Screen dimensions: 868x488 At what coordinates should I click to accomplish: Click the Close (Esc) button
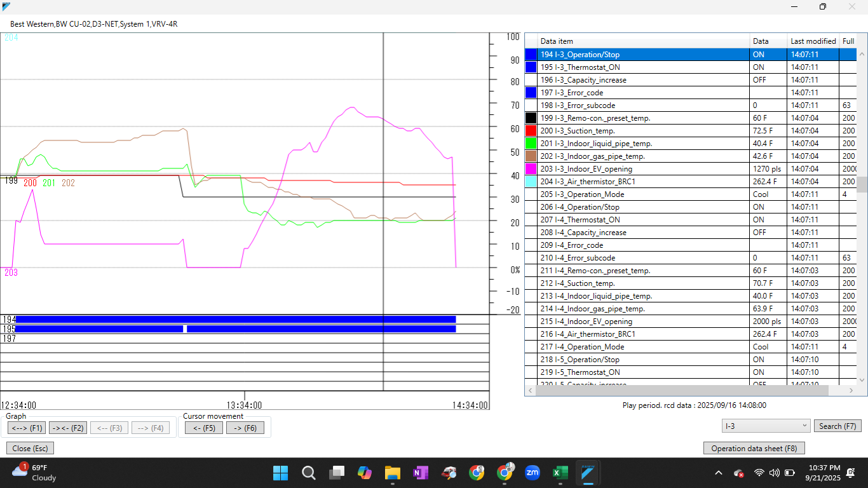tap(29, 448)
